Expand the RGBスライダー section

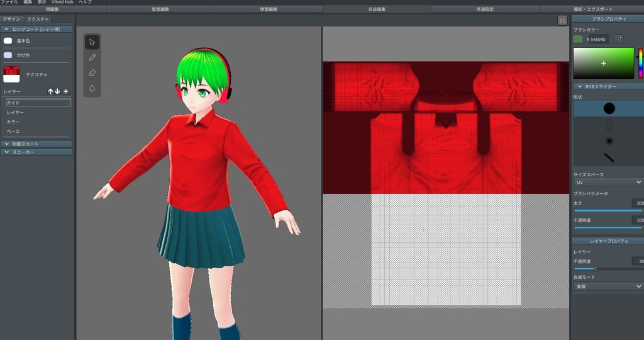pyautogui.click(x=609, y=86)
